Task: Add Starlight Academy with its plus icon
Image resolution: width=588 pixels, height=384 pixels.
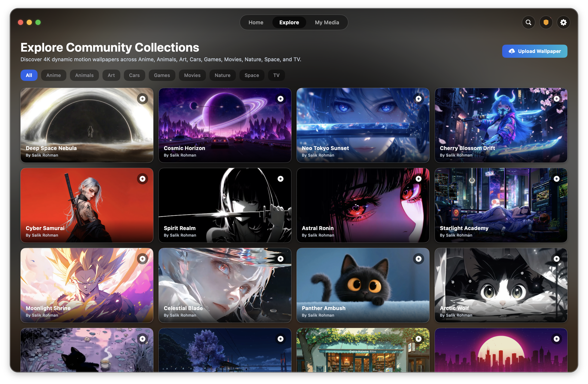Action: tap(557, 179)
